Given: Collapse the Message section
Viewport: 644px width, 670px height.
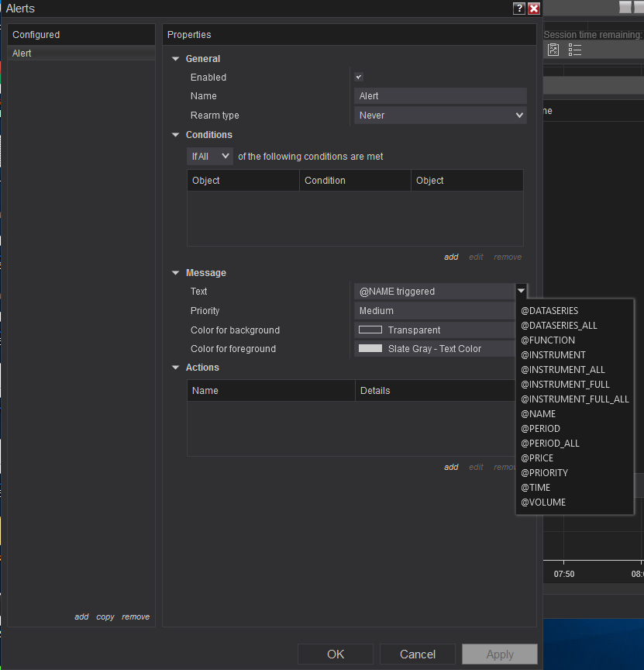Looking at the screenshot, I should (x=176, y=273).
